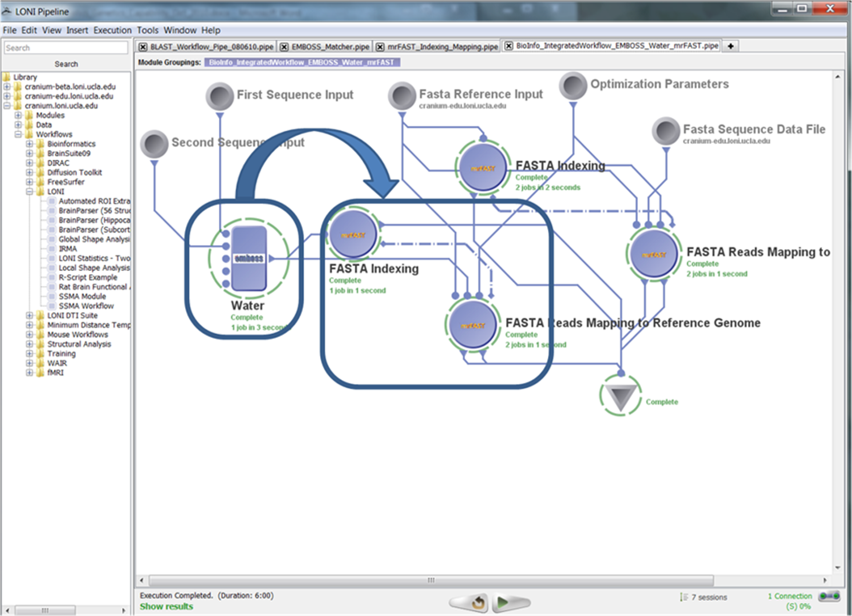852x616 pixels.
Task: Click the library panel horizontal scrollbar thumb
Action: pyautogui.click(x=45, y=611)
